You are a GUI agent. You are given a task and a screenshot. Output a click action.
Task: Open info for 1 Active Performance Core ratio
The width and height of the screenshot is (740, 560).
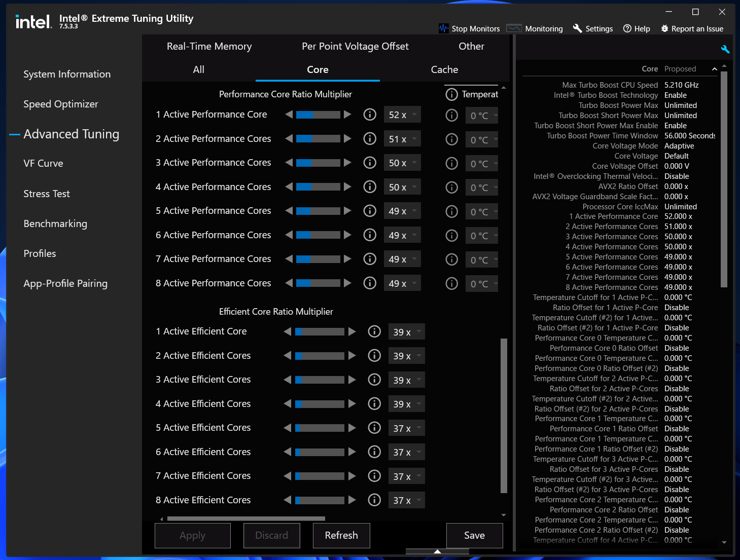[370, 115]
